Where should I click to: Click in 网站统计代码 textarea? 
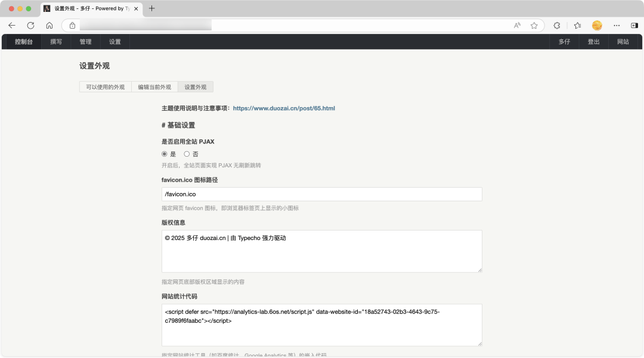tap(321, 325)
